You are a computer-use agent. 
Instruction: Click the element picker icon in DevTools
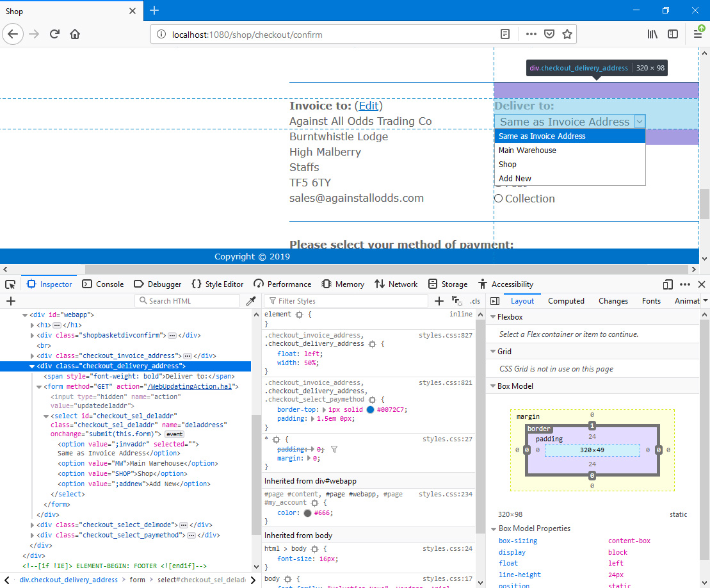pos(10,284)
